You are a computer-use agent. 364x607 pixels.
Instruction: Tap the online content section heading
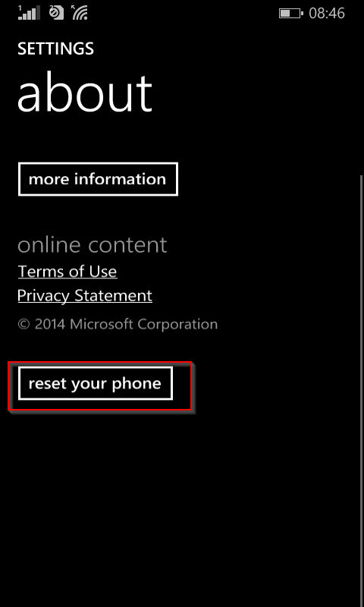click(x=93, y=245)
